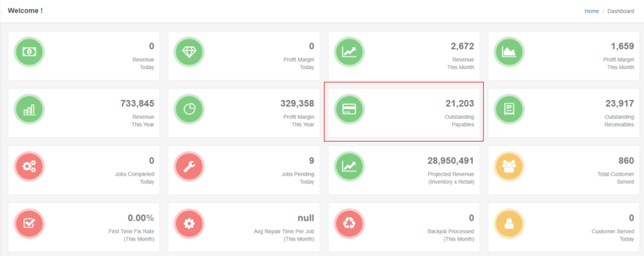The image size is (644, 256).
Task: Click the Customer Served Today person icon
Action: (x=509, y=224)
